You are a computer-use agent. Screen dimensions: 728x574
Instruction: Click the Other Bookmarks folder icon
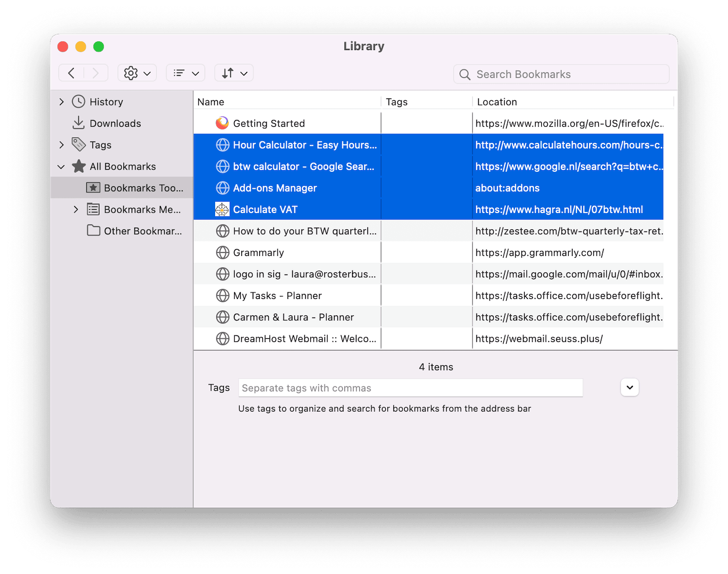[x=92, y=230]
